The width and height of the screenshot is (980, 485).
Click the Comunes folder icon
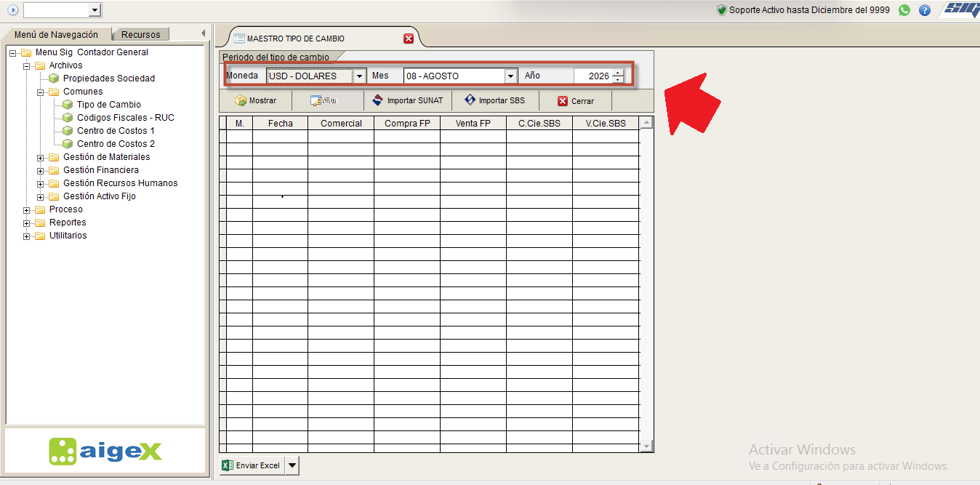(54, 92)
